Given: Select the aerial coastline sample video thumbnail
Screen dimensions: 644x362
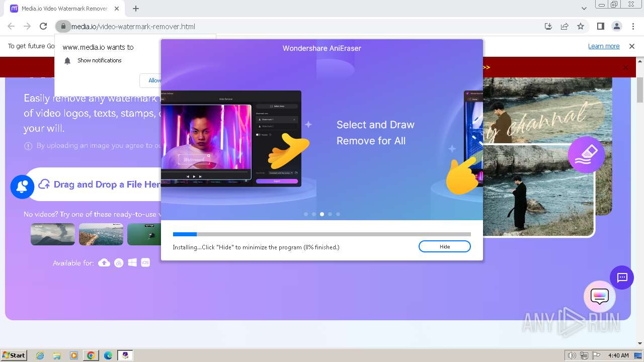Looking at the screenshot, I should pyautogui.click(x=101, y=234).
